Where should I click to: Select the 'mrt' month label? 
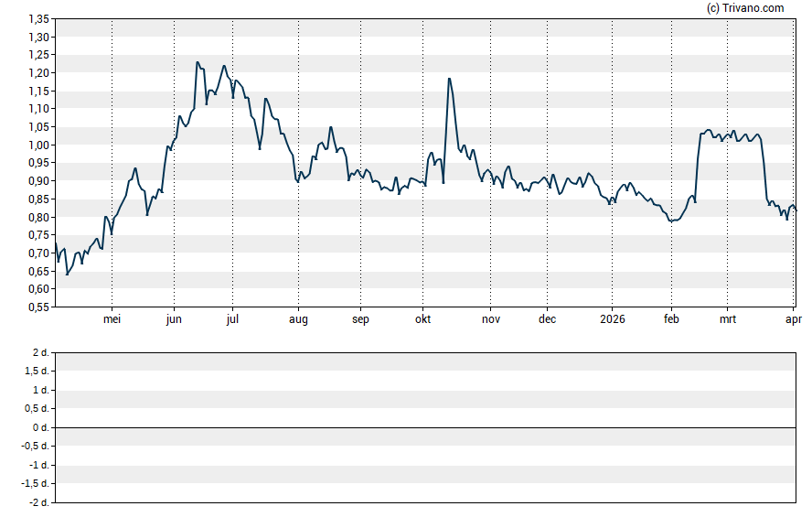[728, 319]
